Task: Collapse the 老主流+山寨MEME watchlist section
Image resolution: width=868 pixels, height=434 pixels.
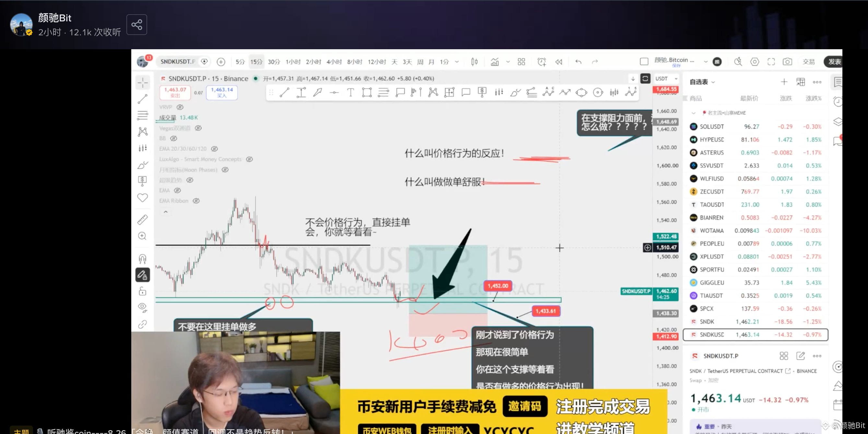Action: pos(693,113)
